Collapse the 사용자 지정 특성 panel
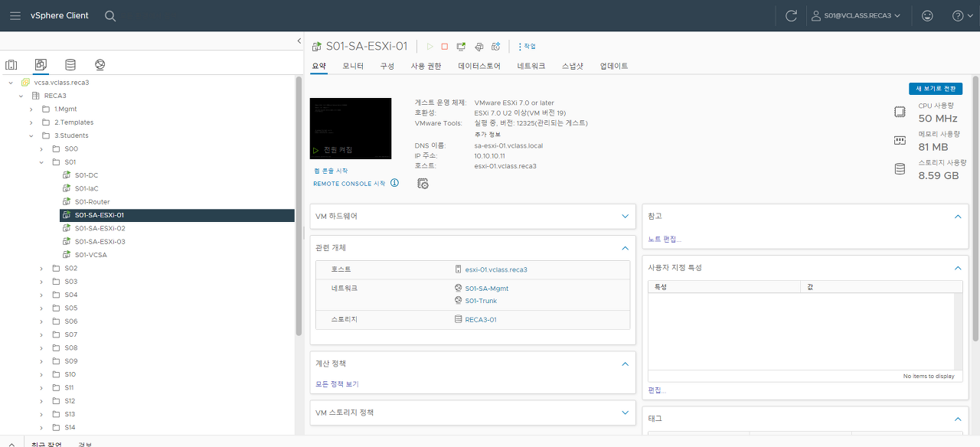Screen dimensions: 980x447 click(x=958, y=268)
